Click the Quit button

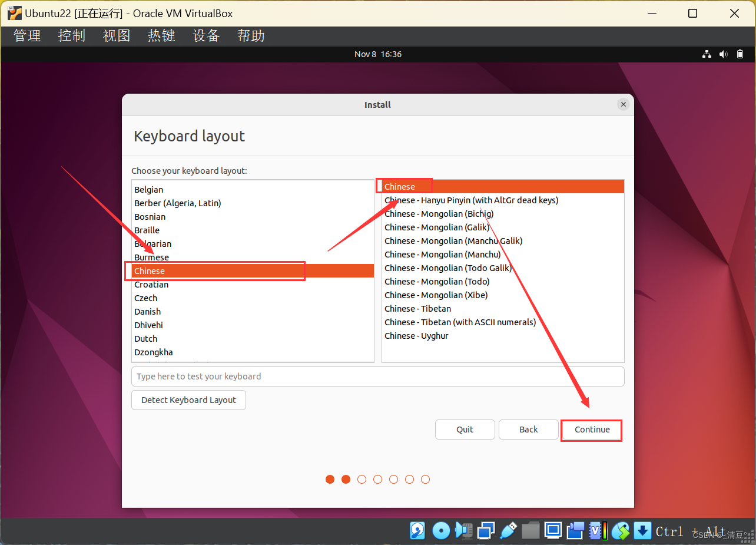point(465,430)
